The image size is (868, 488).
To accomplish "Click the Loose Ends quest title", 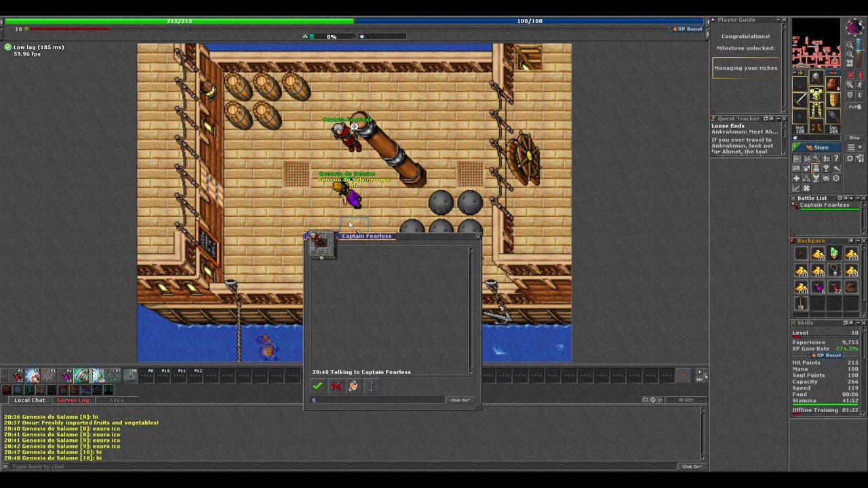I will 728,126.
